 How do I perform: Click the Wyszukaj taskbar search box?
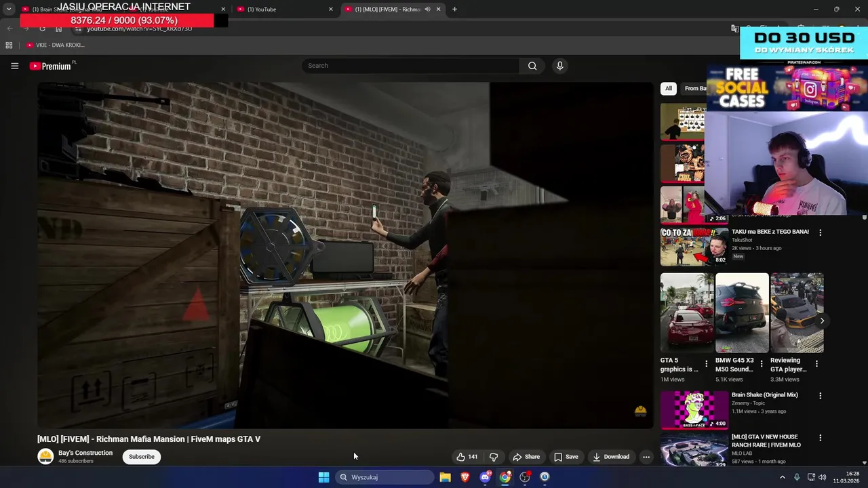point(384,477)
